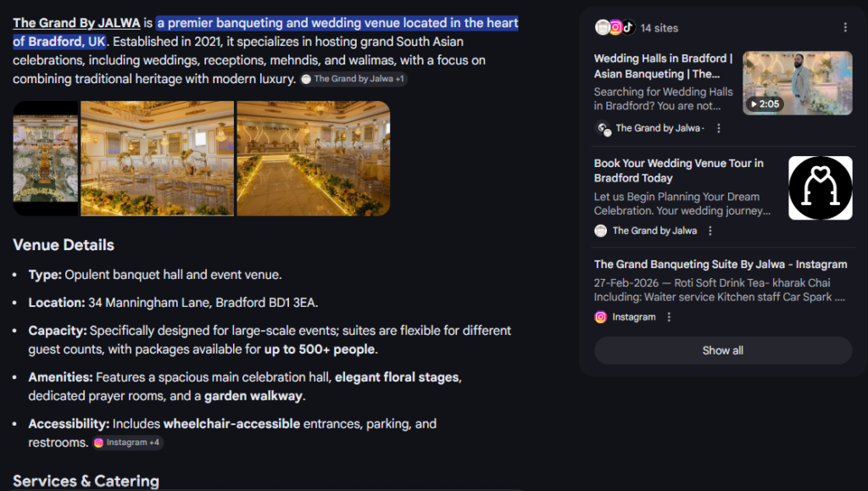Open 'The Grand By JALWA' underlined link

point(76,23)
